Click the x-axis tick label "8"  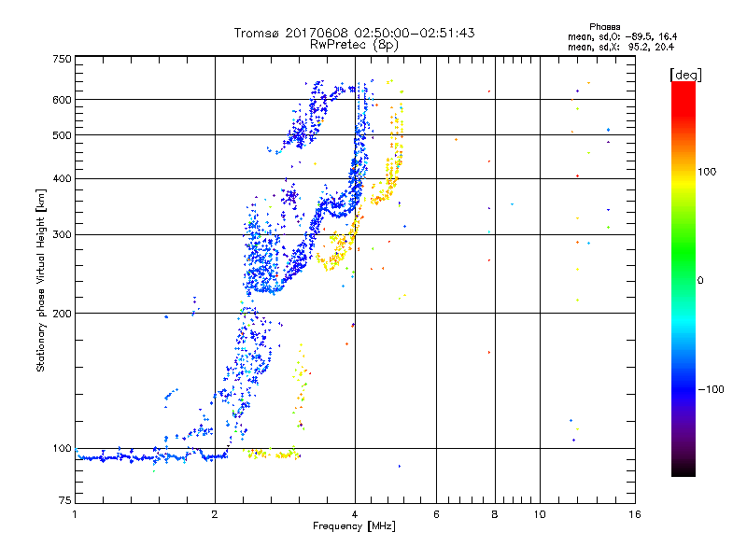click(x=495, y=514)
